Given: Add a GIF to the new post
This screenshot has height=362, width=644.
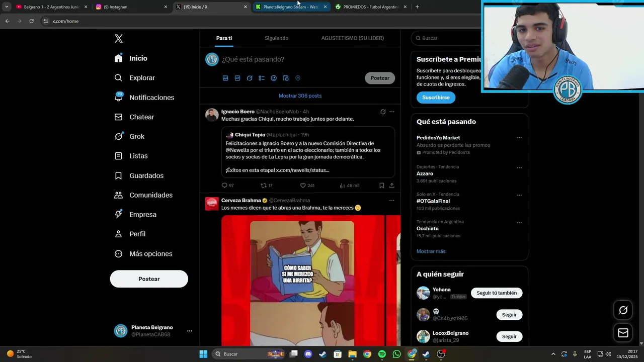Looking at the screenshot, I should click(x=237, y=78).
